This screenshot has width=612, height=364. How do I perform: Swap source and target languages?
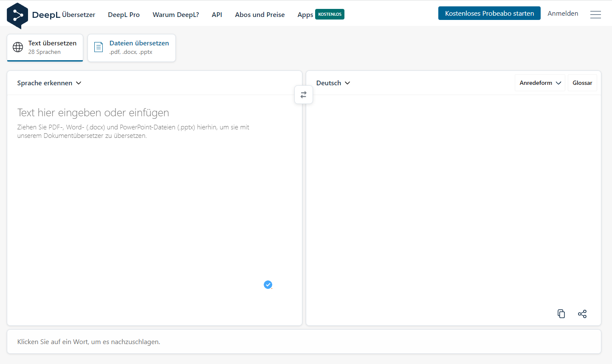click(x=304, y=95)
